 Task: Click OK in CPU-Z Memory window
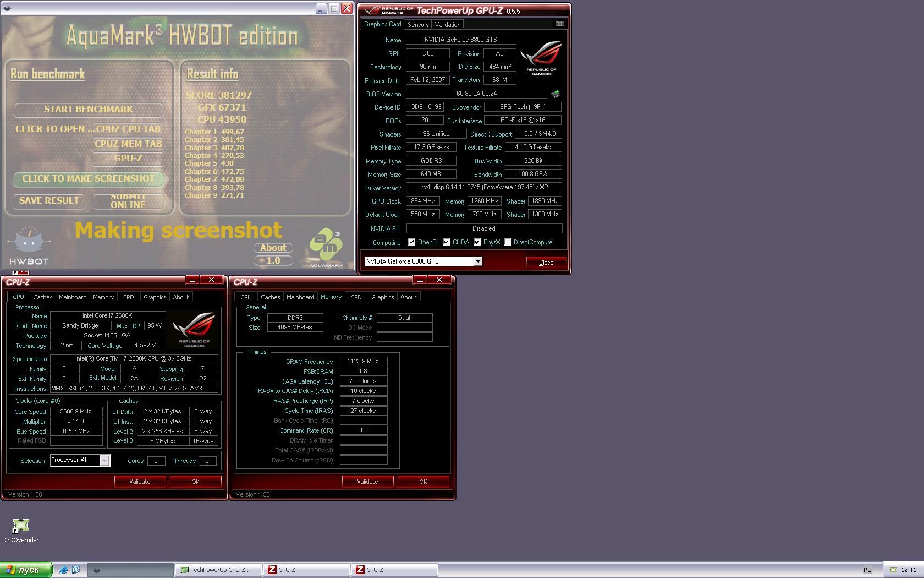coord(423,482)
